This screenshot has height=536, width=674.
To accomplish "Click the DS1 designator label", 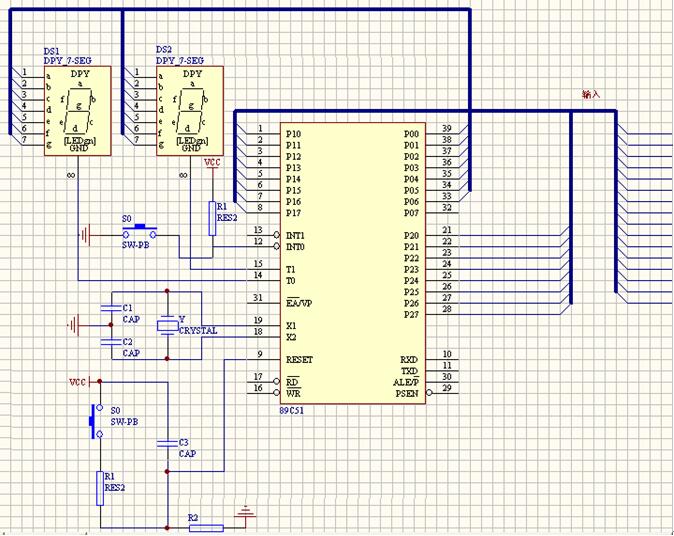I will click(x=52, y=51).
